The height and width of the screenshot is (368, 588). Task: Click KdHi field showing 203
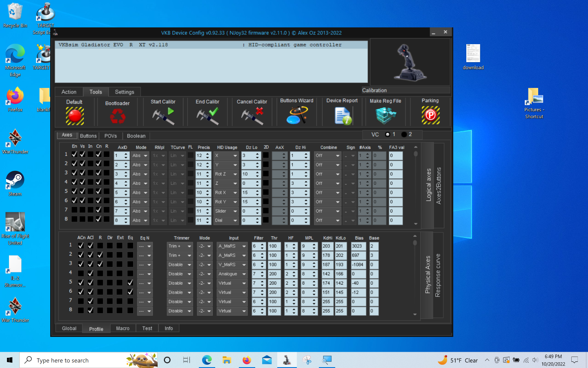(327, 246)
